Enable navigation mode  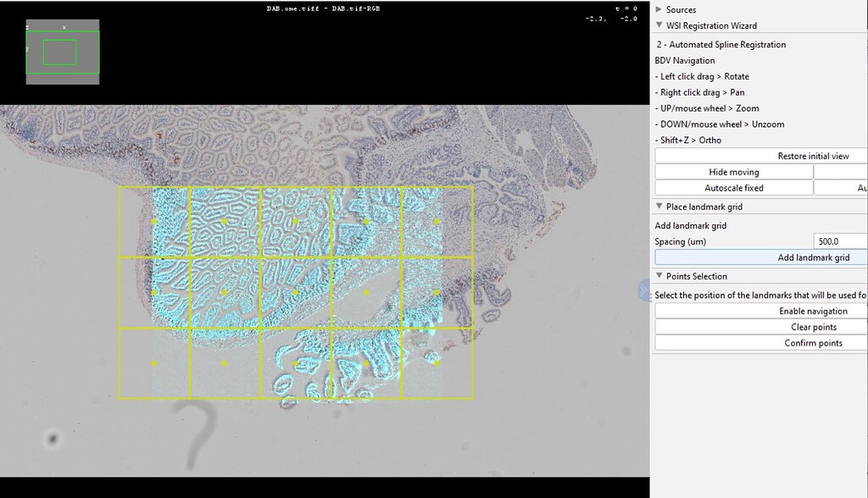point(761,311)
